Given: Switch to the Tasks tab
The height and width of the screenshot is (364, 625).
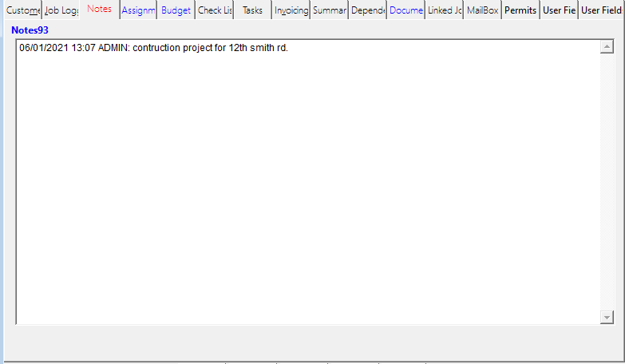Looking at the screenshot, I should [x=252, y=10].
